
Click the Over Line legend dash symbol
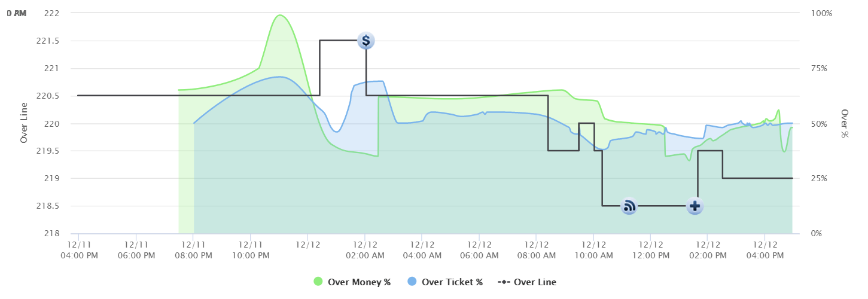(x=504, y=282)
